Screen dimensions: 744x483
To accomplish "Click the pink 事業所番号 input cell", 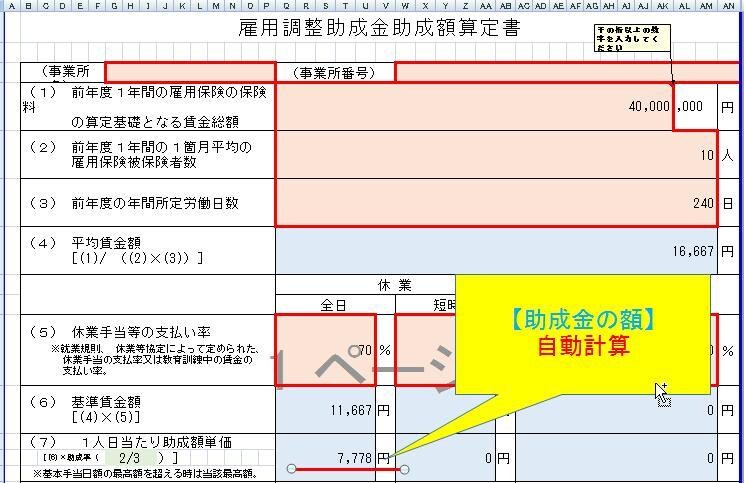I will coord(568,73).
